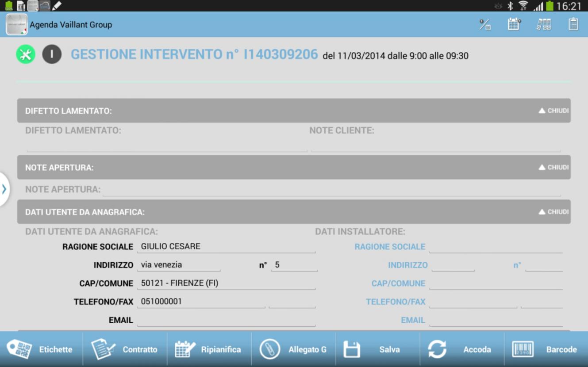Collapse Dati Utente da Anagrafica section
This screenshot has height=367, width=588.
point(553,212)
